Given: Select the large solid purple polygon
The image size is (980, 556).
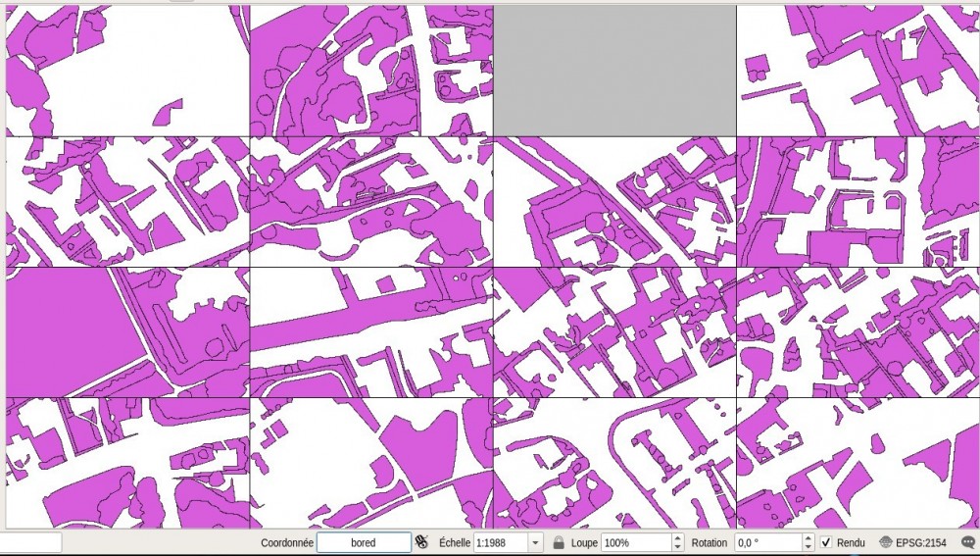Looking at the screenshot, I should 64,329.
